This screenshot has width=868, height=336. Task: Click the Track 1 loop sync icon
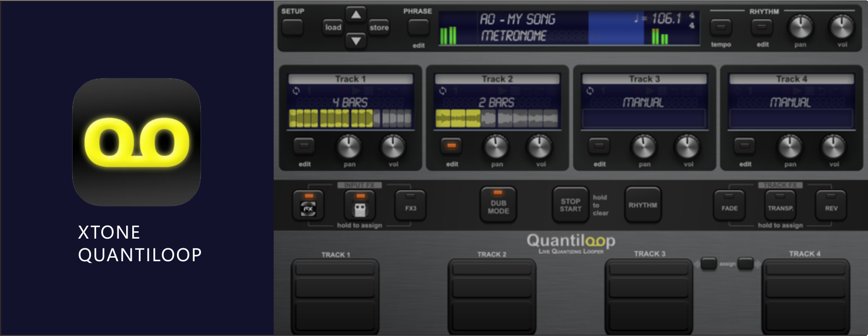coord(296,90)
